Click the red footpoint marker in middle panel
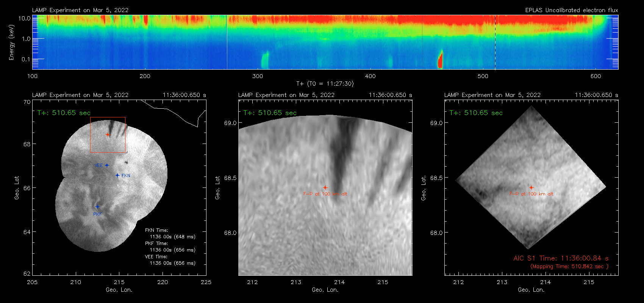This screenshot has height=303, width=644. coord(325,187)
